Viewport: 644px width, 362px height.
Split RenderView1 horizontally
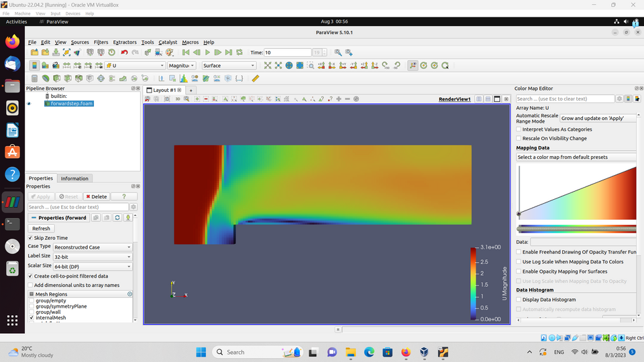[x=479, y=99]
